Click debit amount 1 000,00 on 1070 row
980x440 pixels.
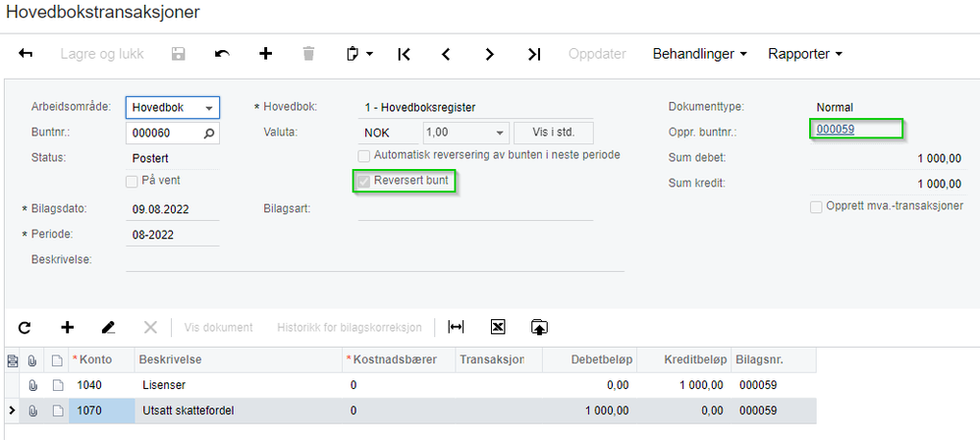(x=590, y=411)
